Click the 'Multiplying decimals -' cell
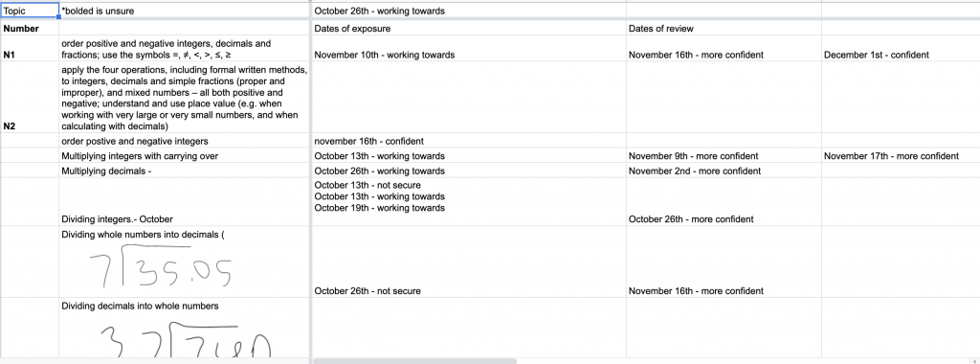The image size is (980, 364). click(185, 171)
